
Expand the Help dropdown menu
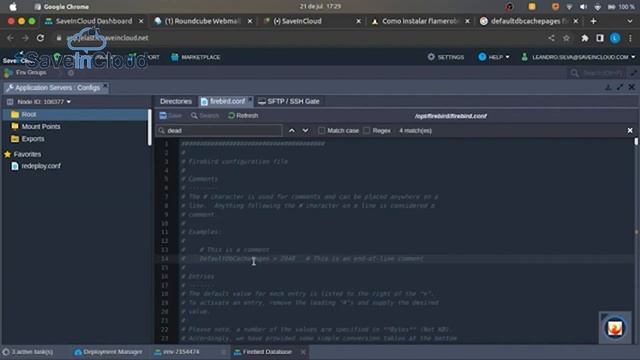(x=493, y=57)
